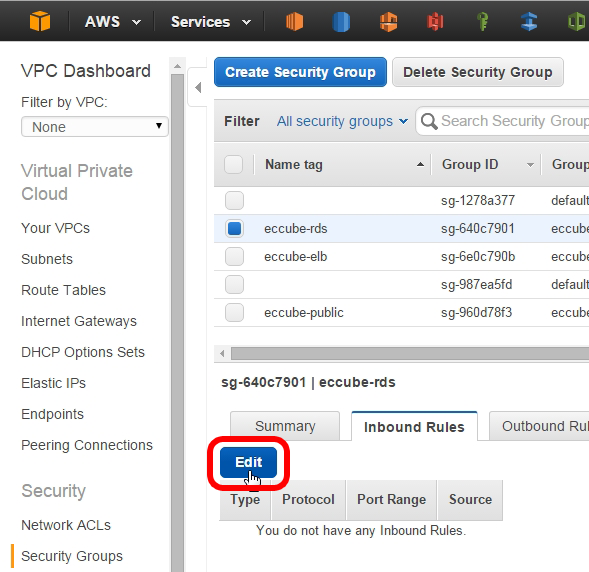Click the sg-1278a377 group ID cell
The height and width of the screenshot is (572, 589).
click(478, 200)
